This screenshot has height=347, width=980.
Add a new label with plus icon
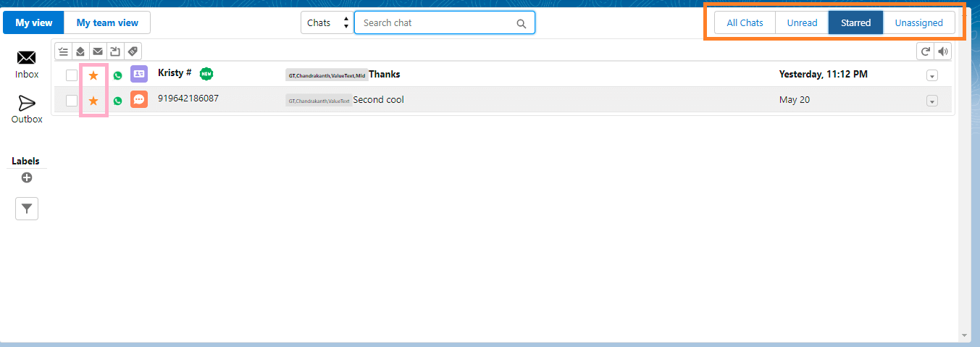point(27,177)
